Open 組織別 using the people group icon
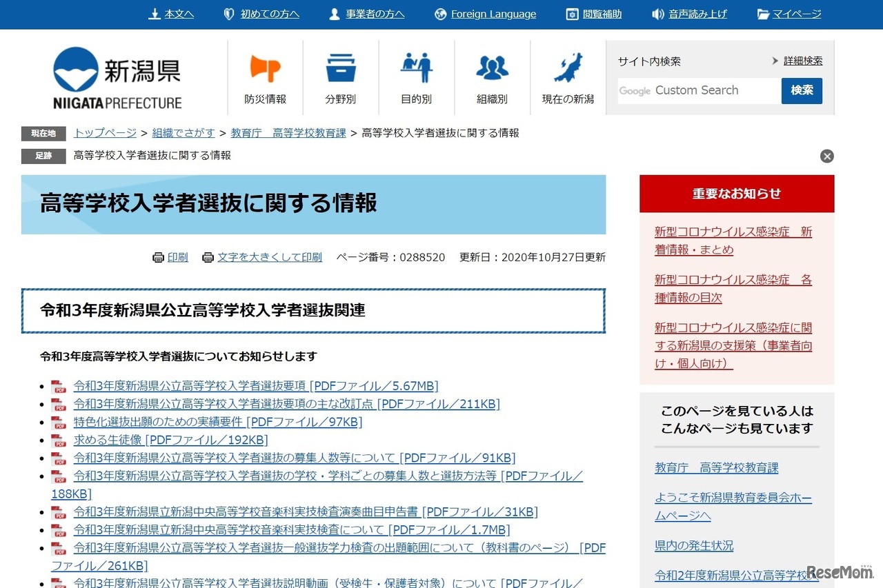883x588 pixels. 492,67
